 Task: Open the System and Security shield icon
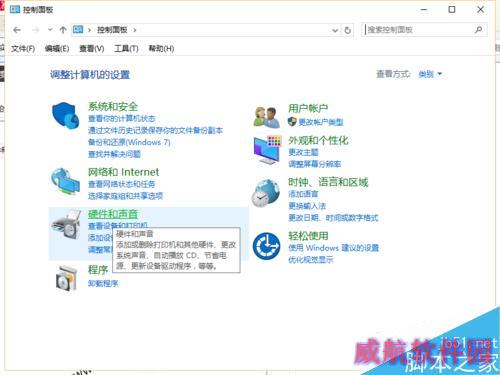[x=66, y=115]
